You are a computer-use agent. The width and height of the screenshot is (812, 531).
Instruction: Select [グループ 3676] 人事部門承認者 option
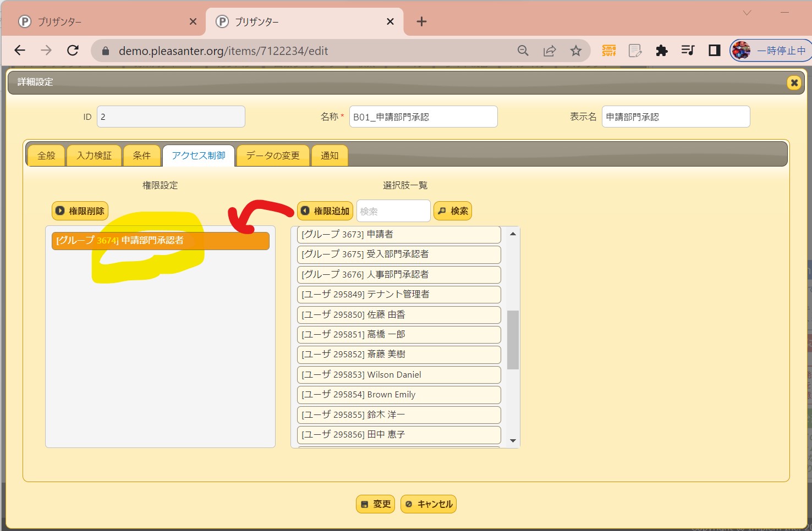coord(399,274)
